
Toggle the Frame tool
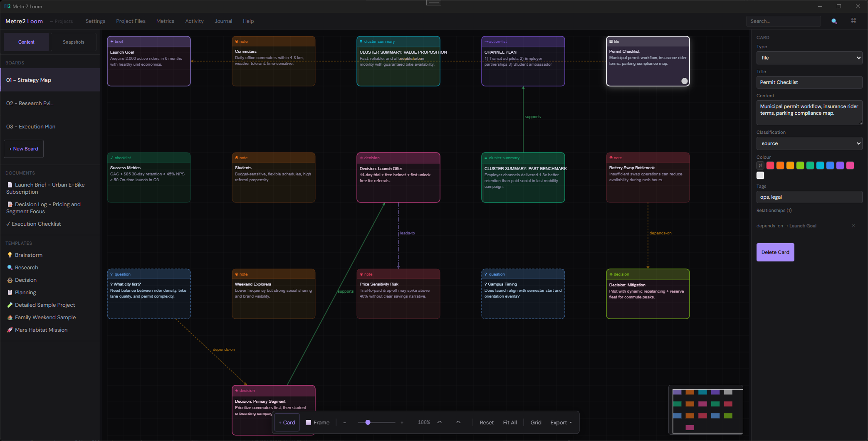(x=318, y=422)
